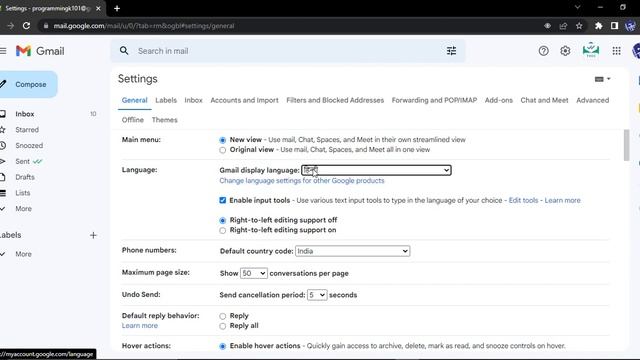640x360 pixels.
Task: Open the Settings gear icon
Action: (565, 51)
